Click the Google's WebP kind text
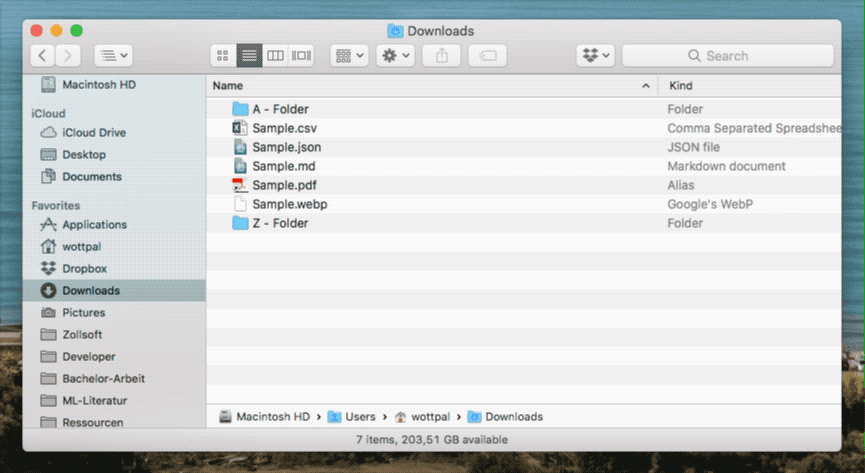 pos(710,204)
